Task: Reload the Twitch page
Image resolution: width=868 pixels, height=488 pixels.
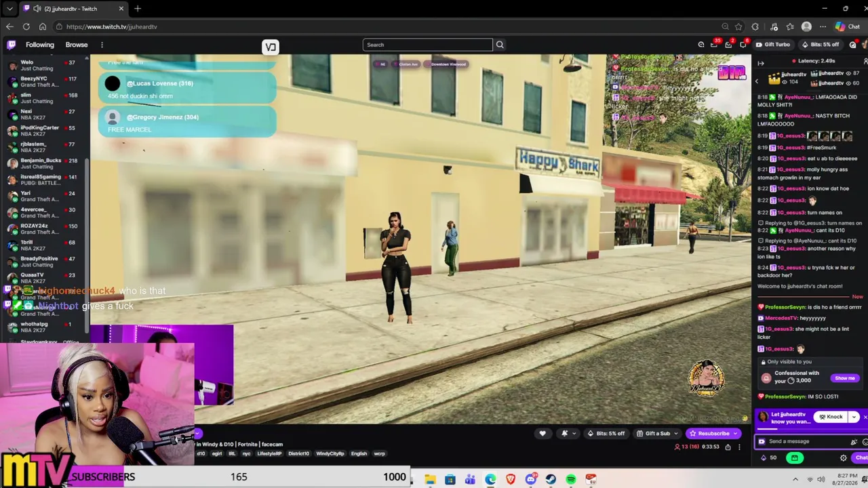Action: tap(26, 26)
